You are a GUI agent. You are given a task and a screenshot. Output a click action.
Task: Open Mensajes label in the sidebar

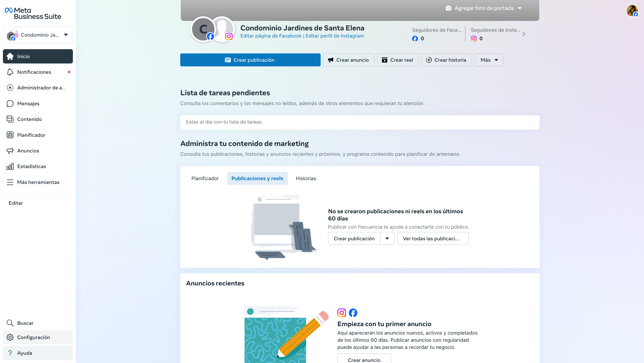click(28, 103)
